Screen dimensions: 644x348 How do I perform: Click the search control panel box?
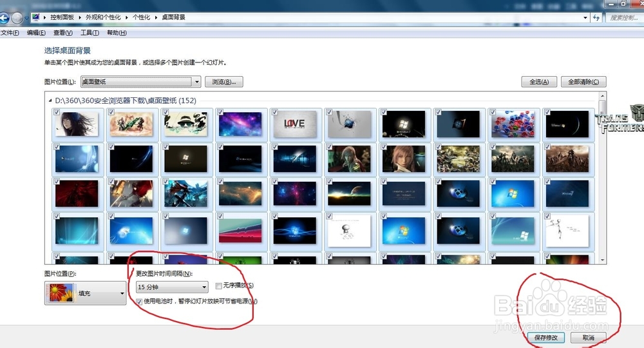point(624,17)
